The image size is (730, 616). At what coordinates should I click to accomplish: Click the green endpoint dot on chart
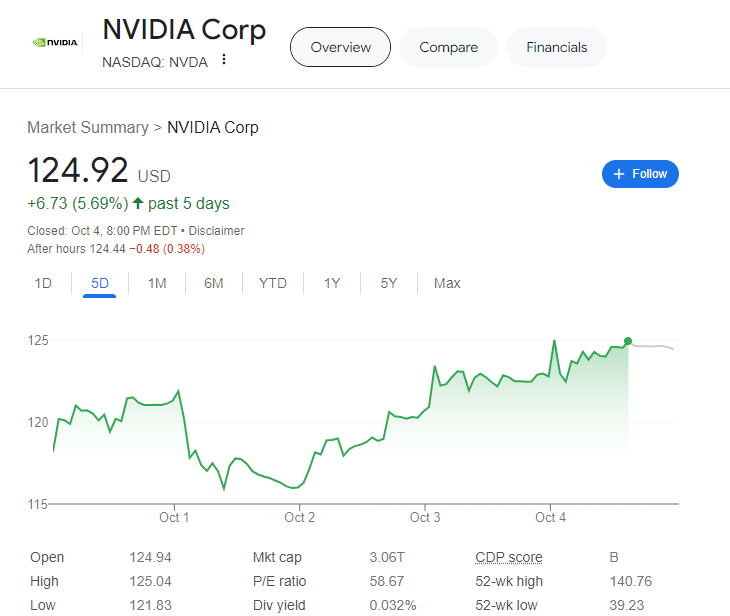pos(628,342)
